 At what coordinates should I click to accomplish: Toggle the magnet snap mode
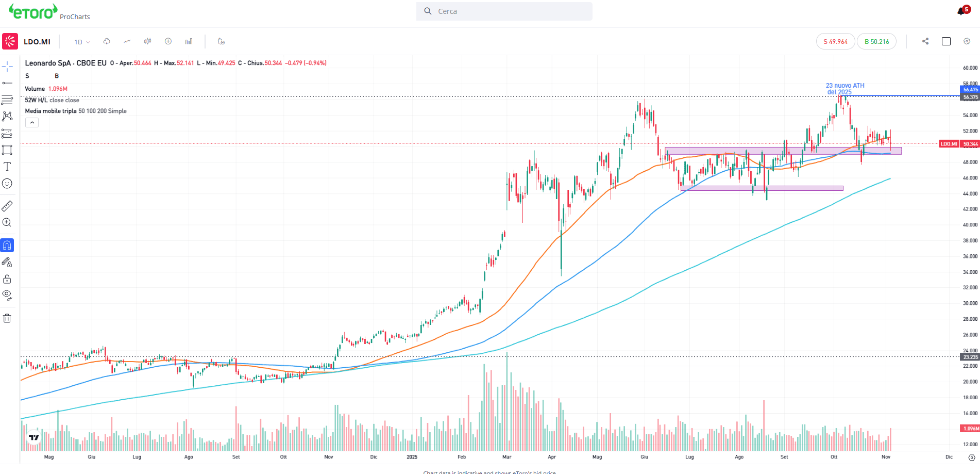pyautogui.click(x=7, y=246)
